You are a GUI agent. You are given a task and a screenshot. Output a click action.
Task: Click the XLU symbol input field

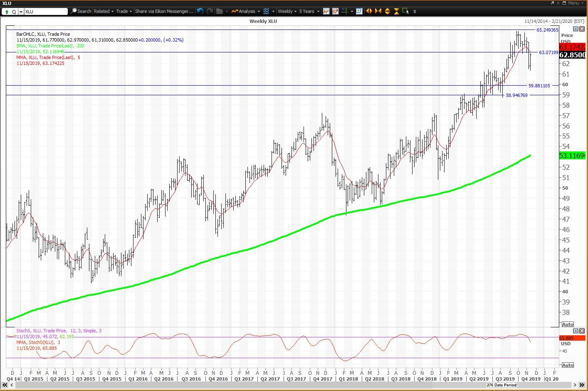tap(45, 12)
